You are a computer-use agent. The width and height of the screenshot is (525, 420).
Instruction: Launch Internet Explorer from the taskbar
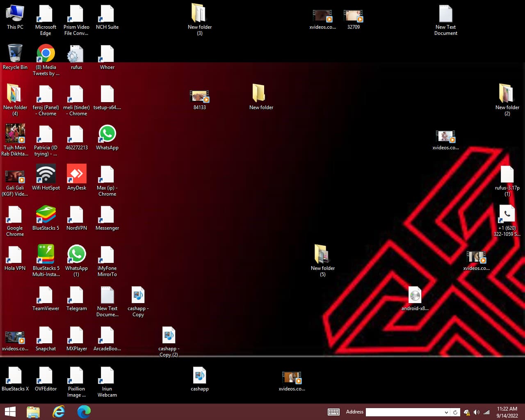(x=59, y=412)
